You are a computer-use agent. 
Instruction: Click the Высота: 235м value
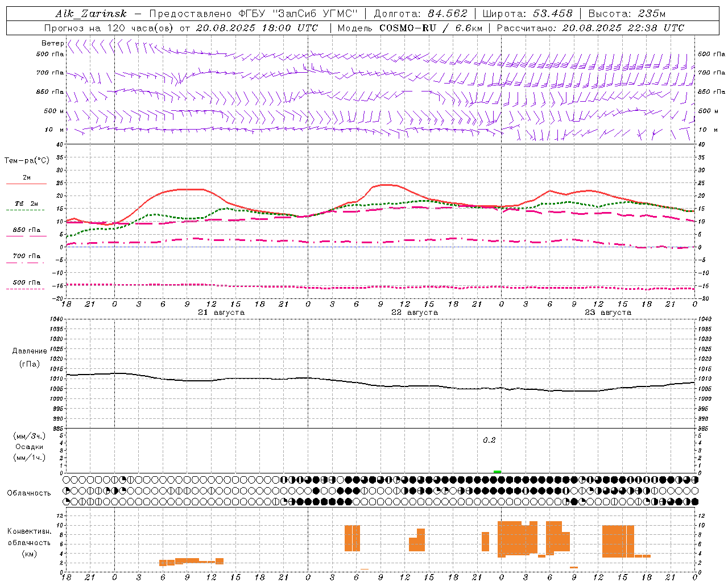pos(627,14)
